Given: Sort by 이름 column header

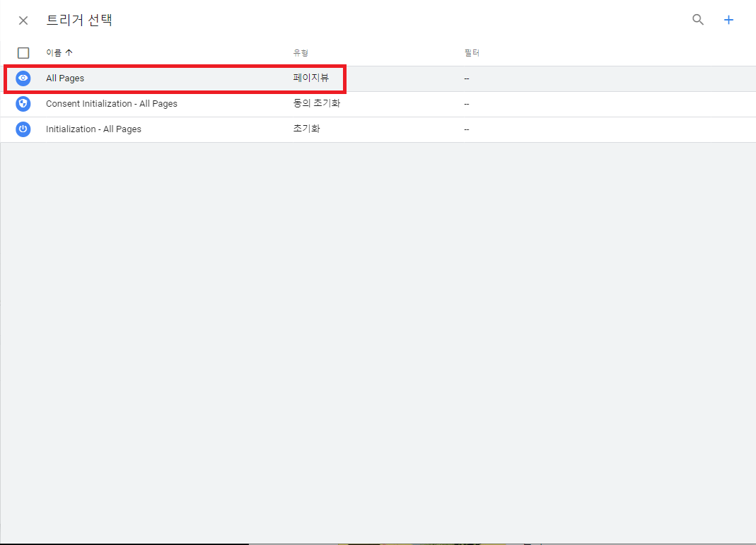Looking at the screenshot, I should [x=59, y=52].
